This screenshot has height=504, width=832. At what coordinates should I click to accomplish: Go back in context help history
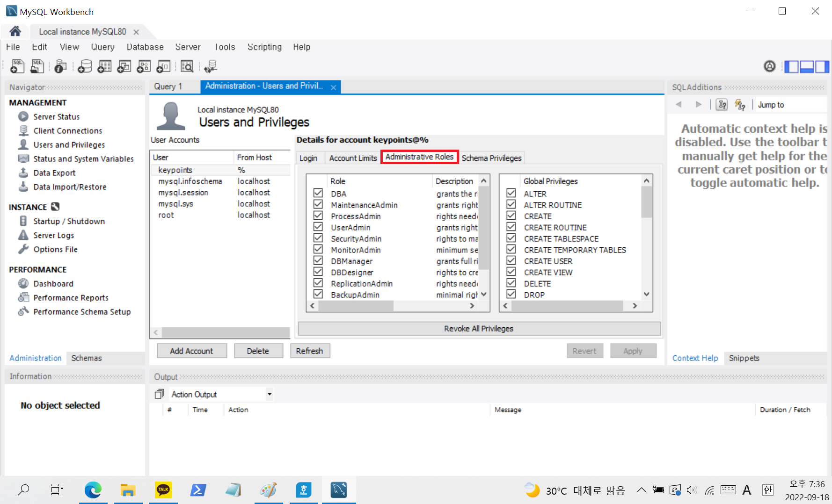point(679,105)
